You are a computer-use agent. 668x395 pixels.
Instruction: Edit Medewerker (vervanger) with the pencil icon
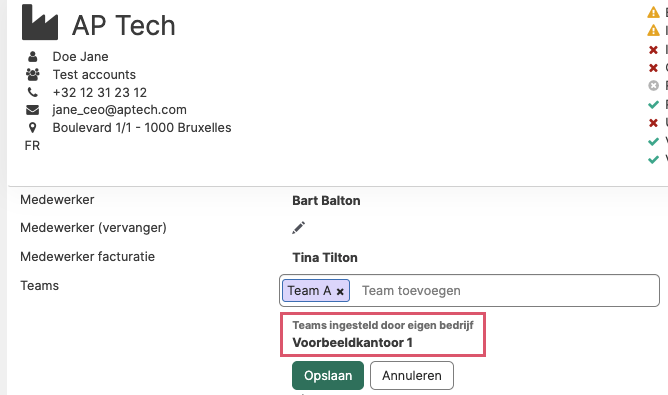pos(299,228)
